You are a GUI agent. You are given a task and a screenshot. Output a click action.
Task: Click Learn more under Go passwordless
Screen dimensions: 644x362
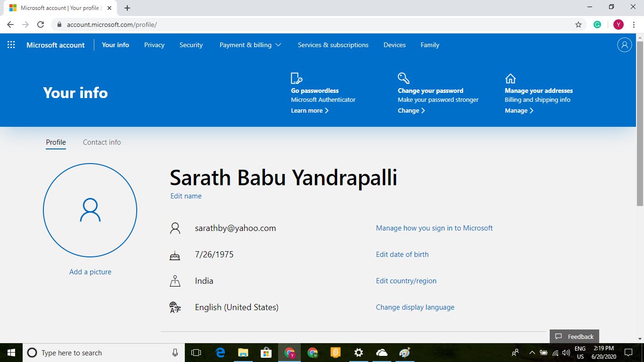[x=310, y=110]
